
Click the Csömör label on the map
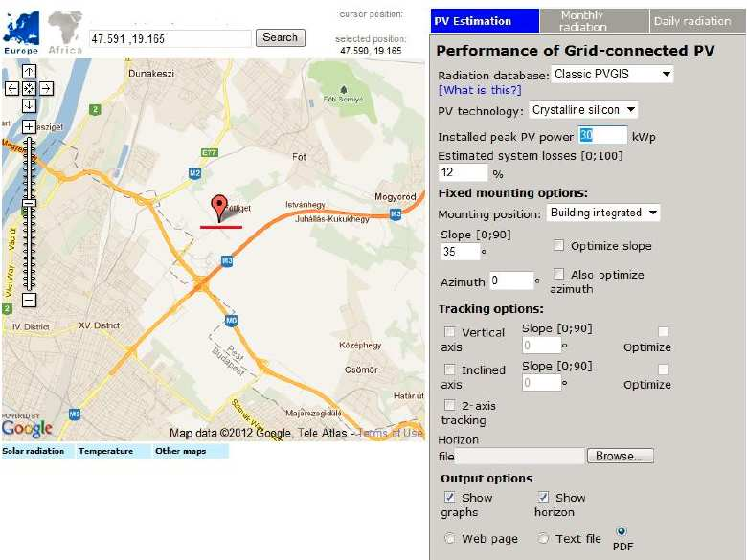click(361, 370)
